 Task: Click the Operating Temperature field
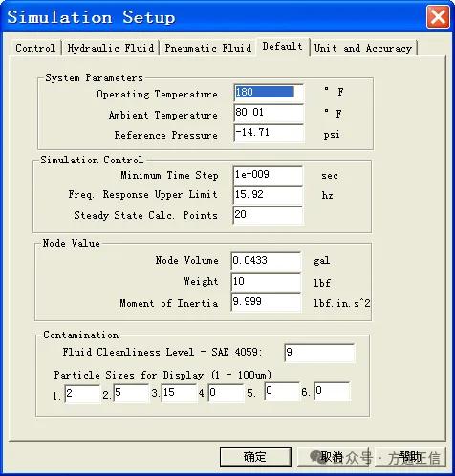[269, 93]
